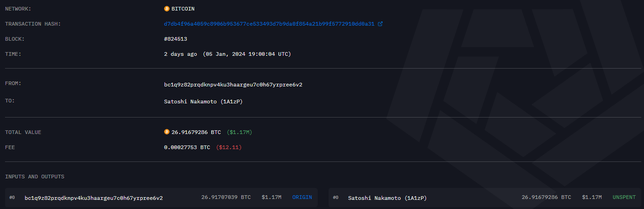The height and width of the screenshot is (209, 644).
Task: Click the Bitcoin network logo icon
Action: click(166, 9)
